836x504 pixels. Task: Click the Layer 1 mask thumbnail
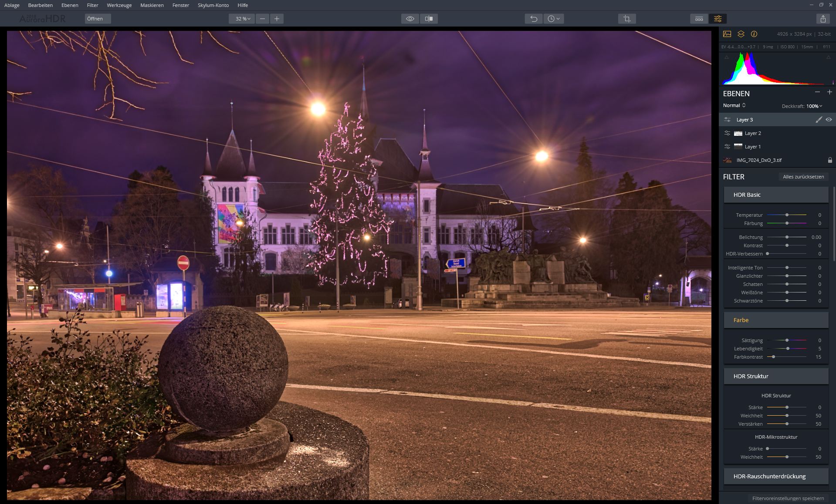click(x=738, y=147)
